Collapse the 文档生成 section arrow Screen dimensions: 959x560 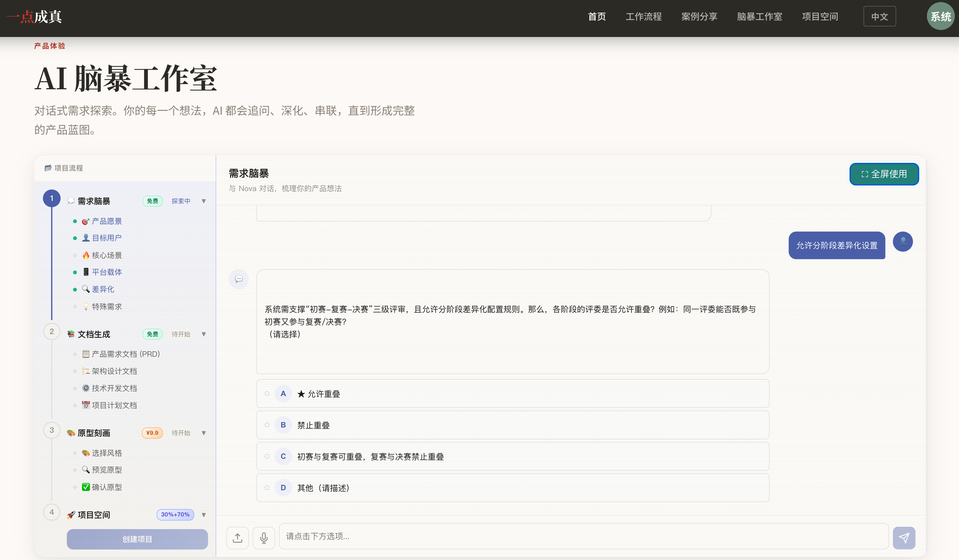pos(204,334)
